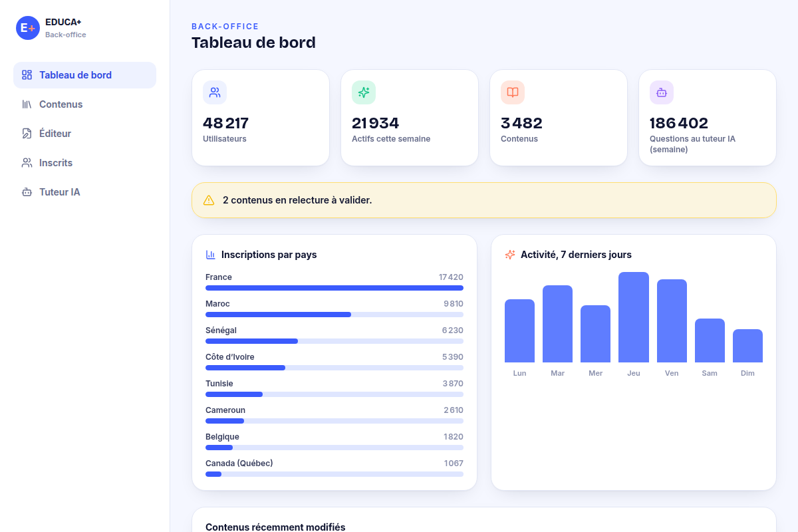Click the alert about 2 contenus en relecture

click(x=484, y=200)
